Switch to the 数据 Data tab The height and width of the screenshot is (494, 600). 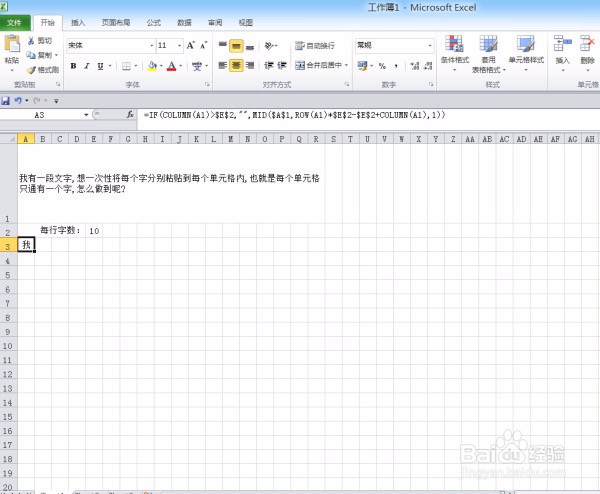click(184, 23)
